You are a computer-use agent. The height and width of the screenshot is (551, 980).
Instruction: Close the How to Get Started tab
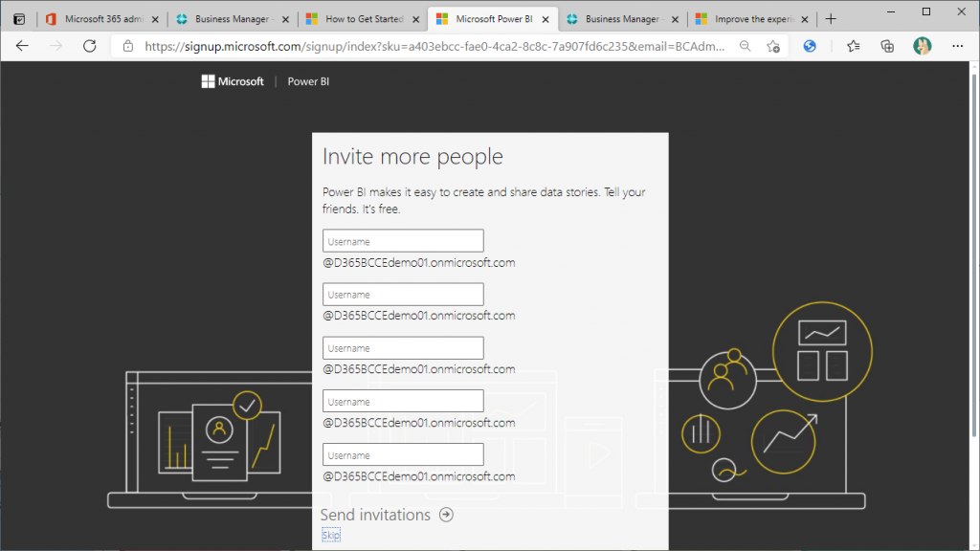tap(415, 19)
